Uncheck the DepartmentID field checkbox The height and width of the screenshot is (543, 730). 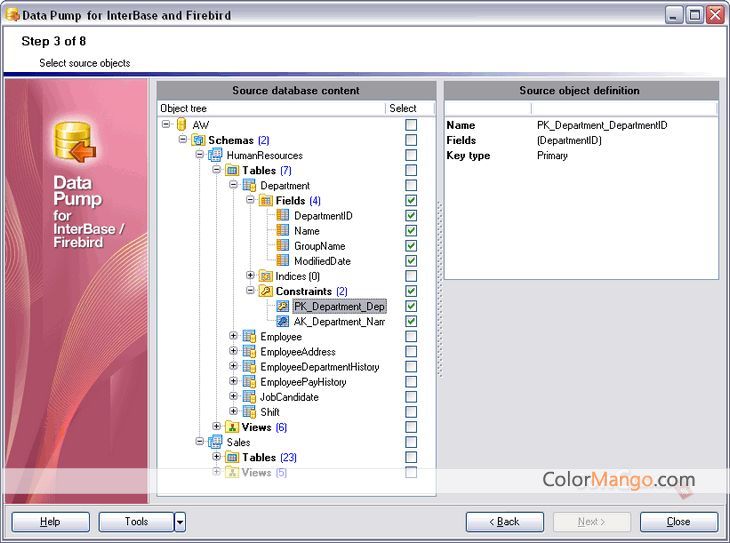coord(411,216)
